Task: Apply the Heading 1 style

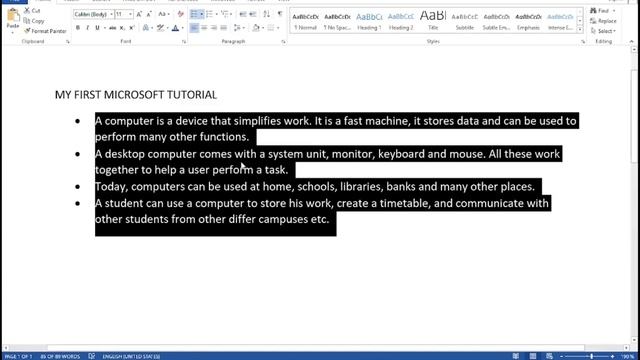Action: pos(369,21)
